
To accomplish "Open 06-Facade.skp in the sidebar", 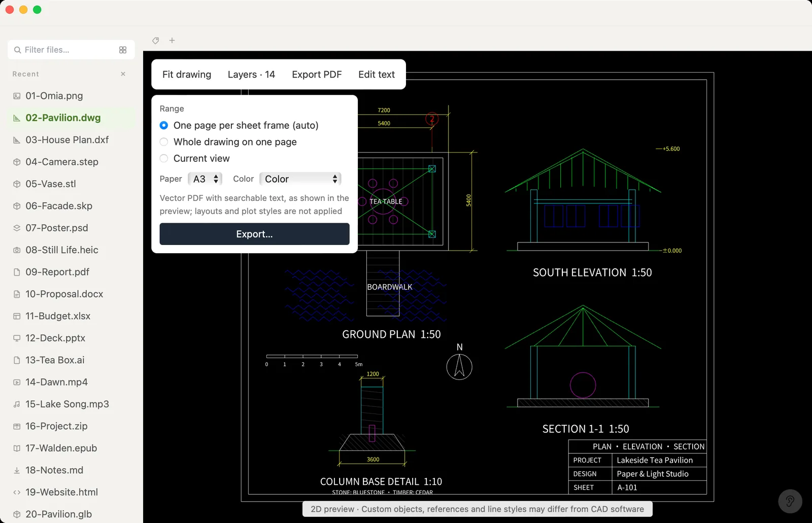I will coord(72,206).
